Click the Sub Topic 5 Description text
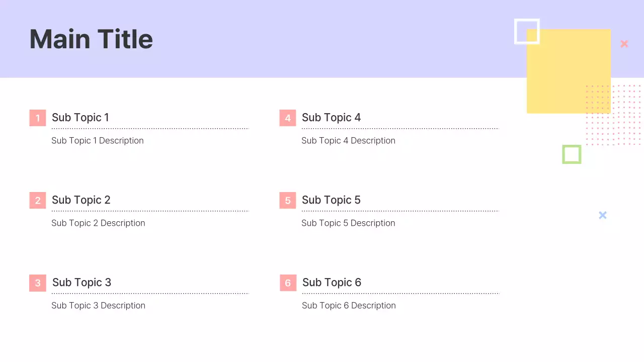This screenshot has width=644, height=362. pyautogui.click(x=348, y=223)
